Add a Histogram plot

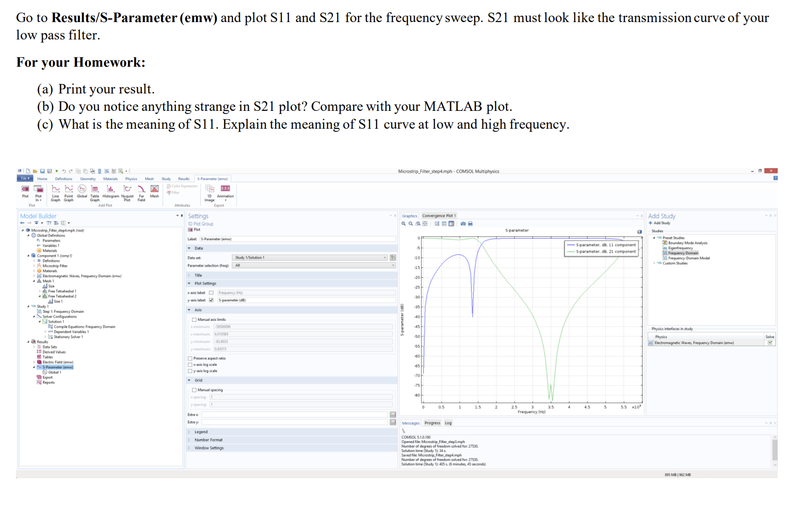coord(111,193)
